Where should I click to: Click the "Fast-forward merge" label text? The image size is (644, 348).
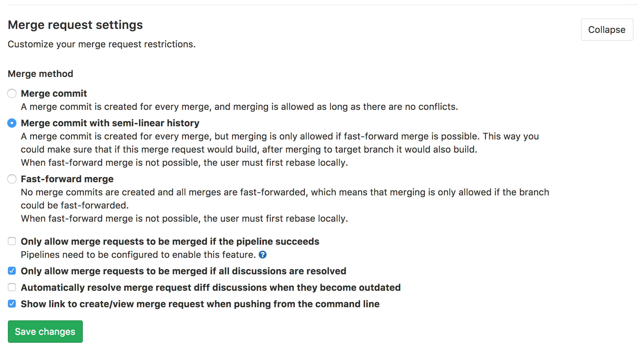point(67,179)
